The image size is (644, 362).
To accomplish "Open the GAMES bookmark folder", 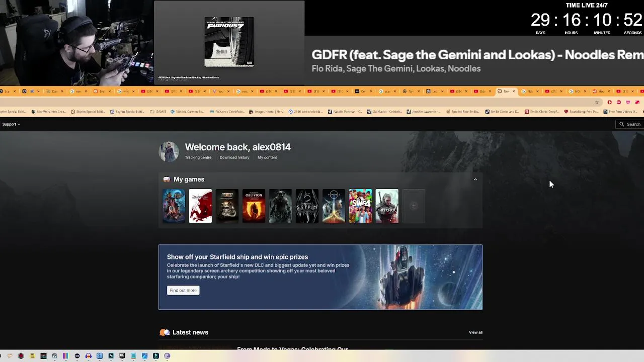I will point(158,112).
